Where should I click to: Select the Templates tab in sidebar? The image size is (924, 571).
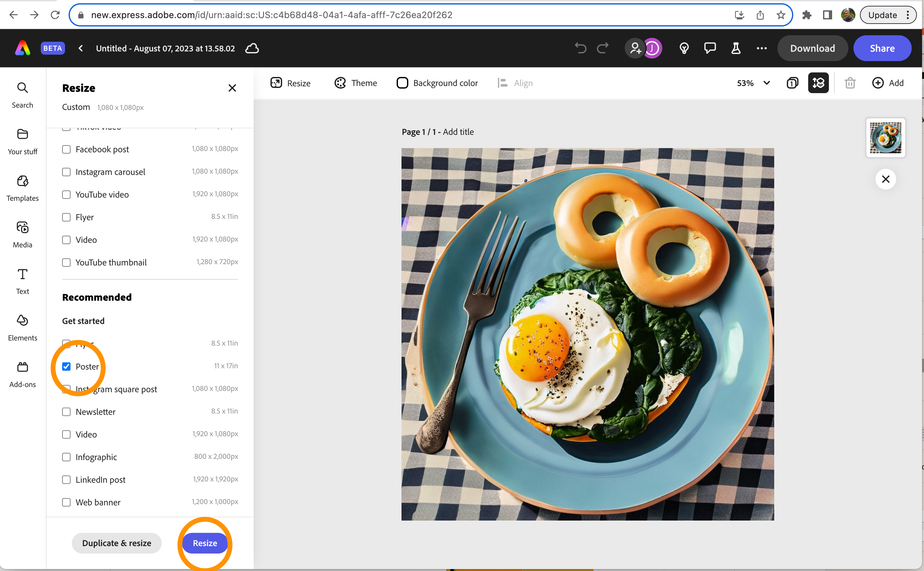22,188
